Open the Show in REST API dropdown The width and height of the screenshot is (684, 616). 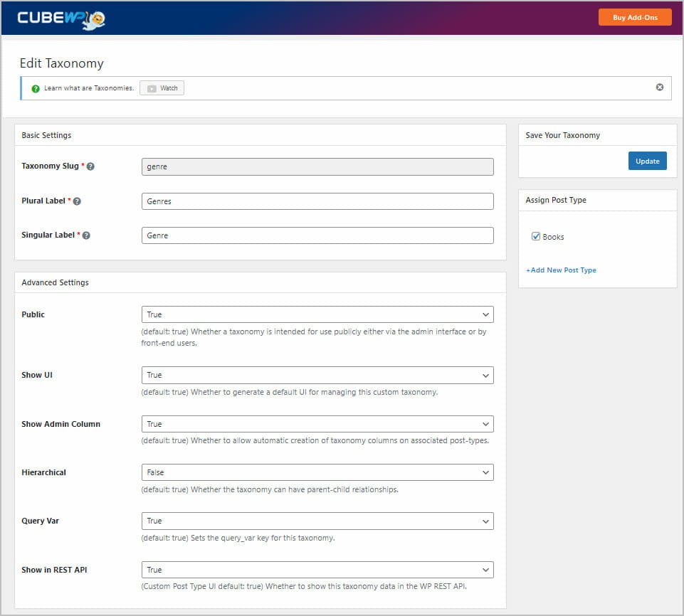(x=317, y=569)
